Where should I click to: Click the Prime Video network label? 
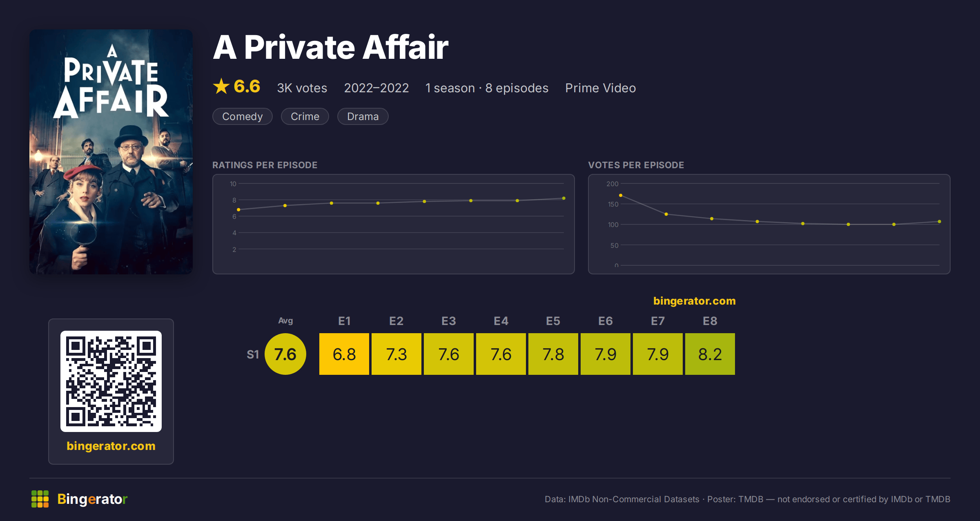[x=600, y=88]
